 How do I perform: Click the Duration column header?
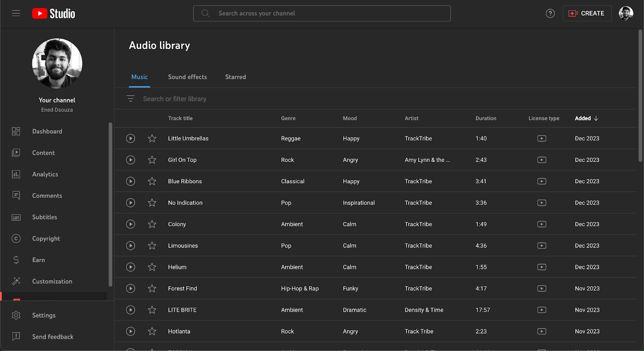[486, 118]
